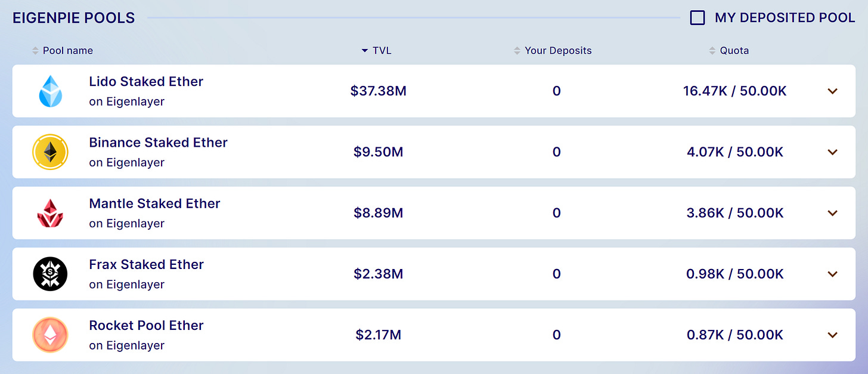The height and width of the screenshot is (374, 868).
Task: Click the $9.50M TVL value
Action: coord(379,152)
